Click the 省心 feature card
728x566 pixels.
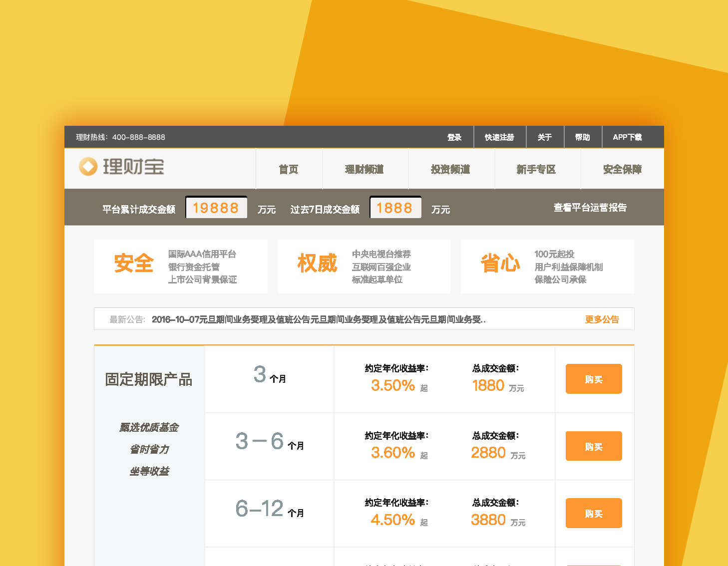(547, 267)
